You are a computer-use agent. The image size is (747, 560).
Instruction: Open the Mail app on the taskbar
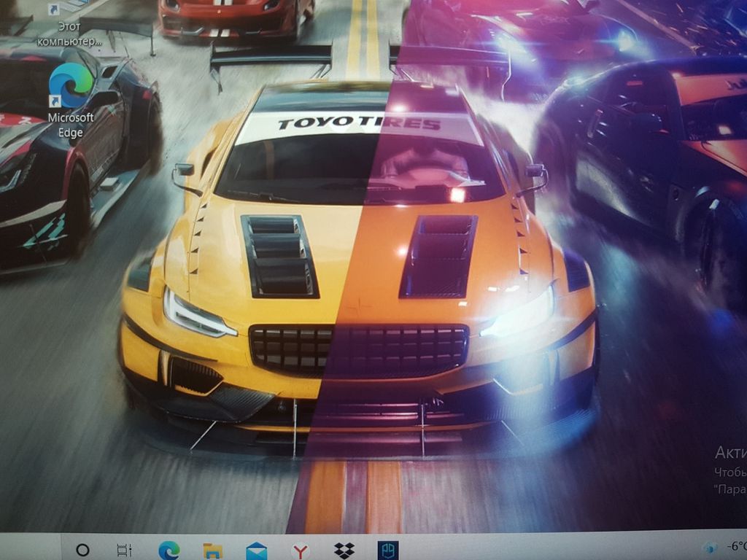pyautogui.click(x=257, y=551)
